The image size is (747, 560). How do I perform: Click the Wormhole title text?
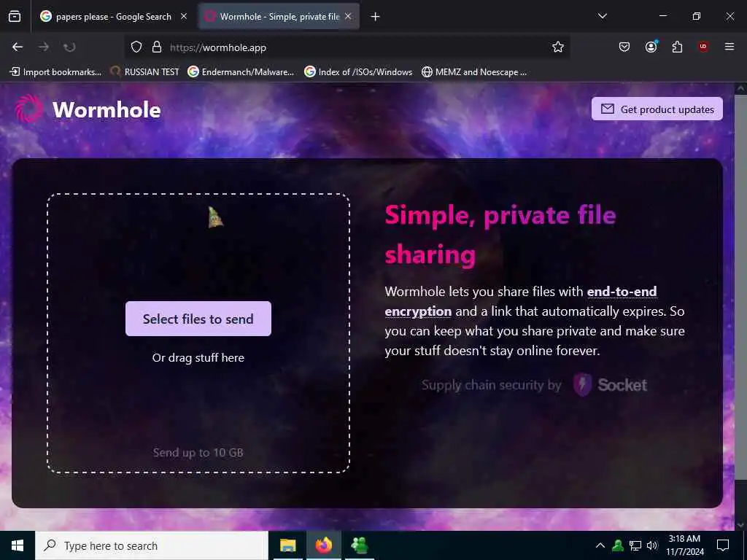107,110
